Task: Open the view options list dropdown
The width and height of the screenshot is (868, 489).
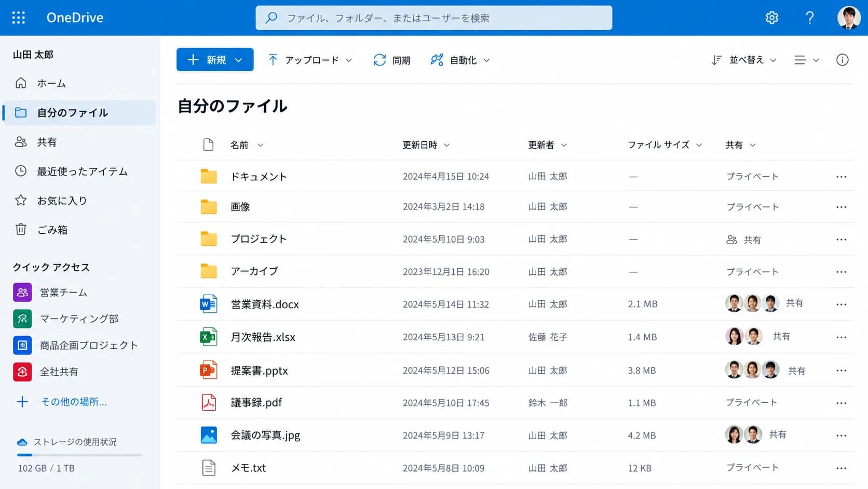Action: tap(807, 60)
